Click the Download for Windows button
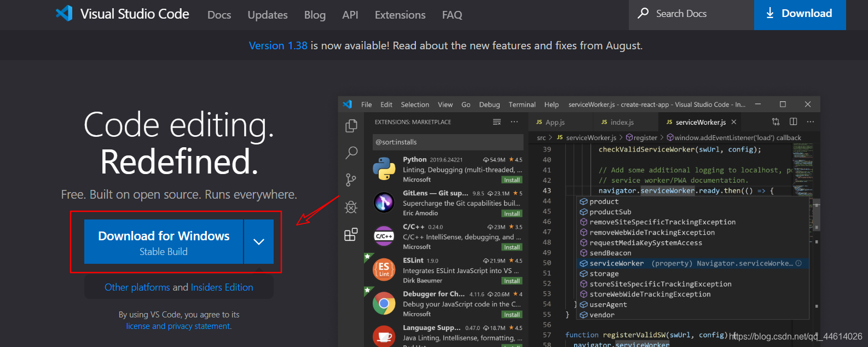Viewport: 868px width, 347px height. (x=164, y=241)
